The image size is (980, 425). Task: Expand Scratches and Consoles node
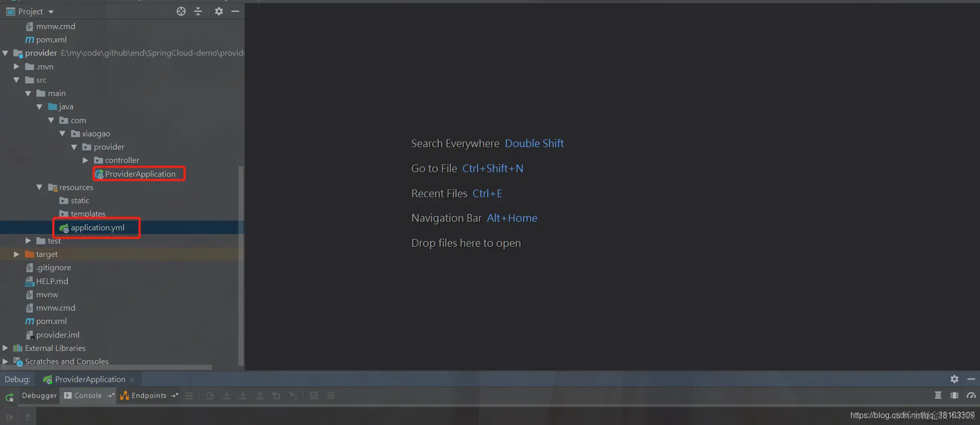5,361
